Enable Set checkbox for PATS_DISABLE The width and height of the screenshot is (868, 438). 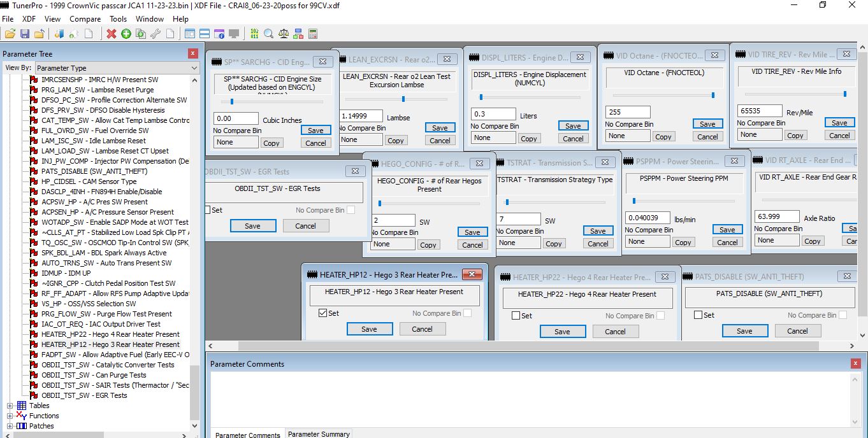point(698,315)
